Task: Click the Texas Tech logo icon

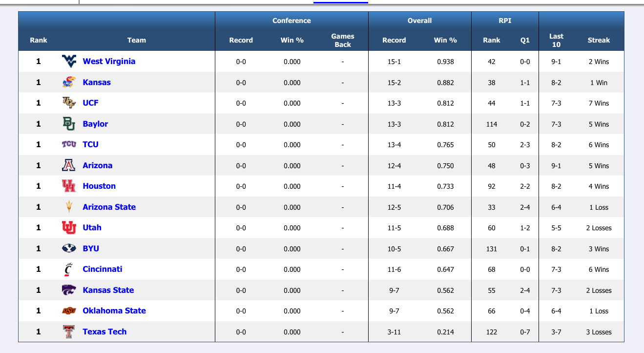Action: [x=69, y=332]
